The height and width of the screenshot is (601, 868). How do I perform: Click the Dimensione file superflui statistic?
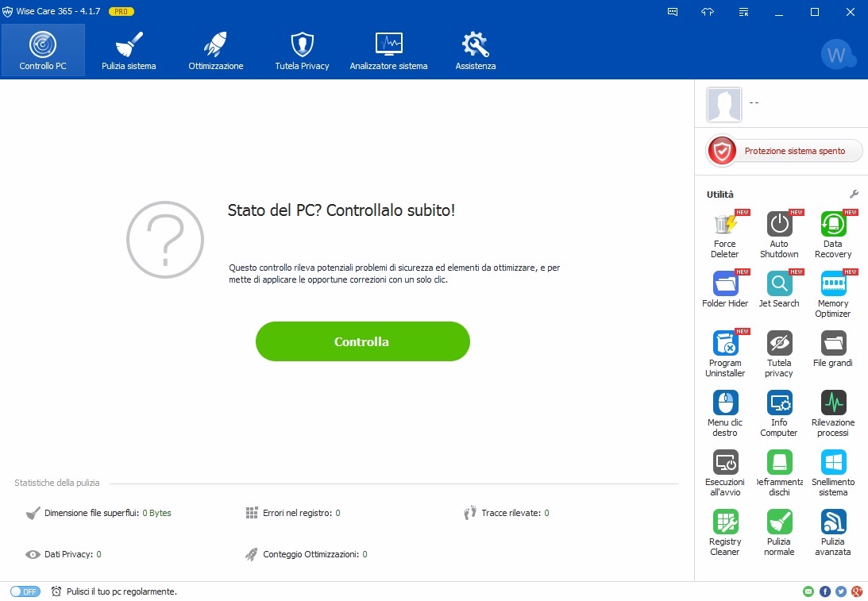[x=98, y=513]
